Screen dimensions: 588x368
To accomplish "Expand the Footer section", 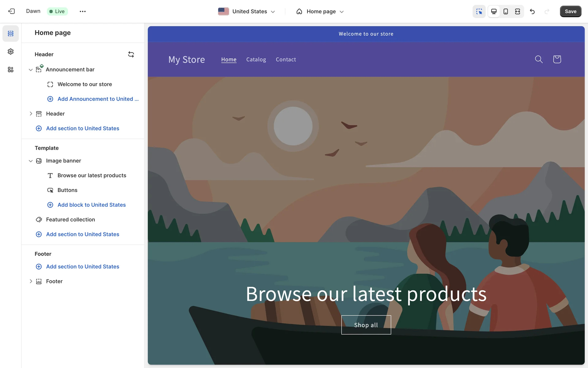I will coord(31,281).
